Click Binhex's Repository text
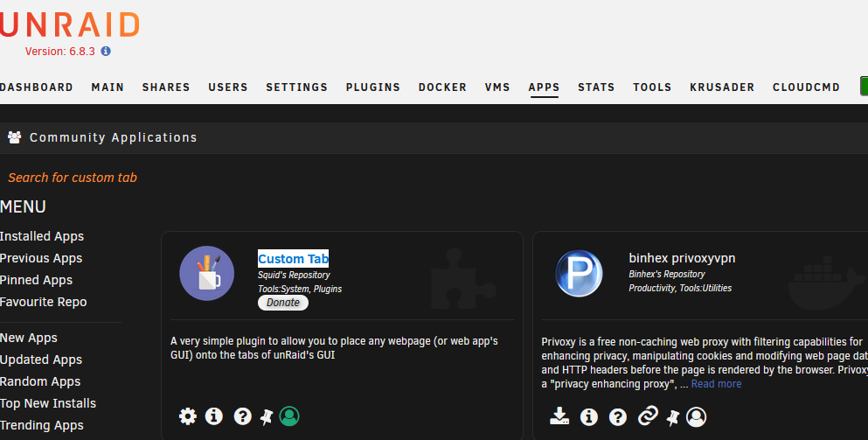868x440 pixels. click(667, 274)
